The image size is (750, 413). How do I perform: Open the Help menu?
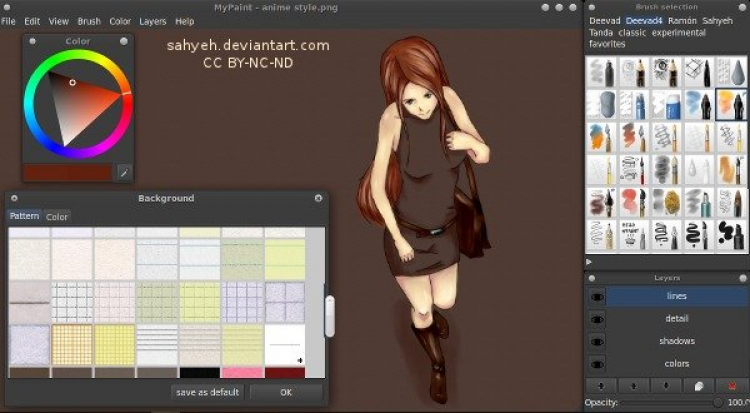click(185, 22)
